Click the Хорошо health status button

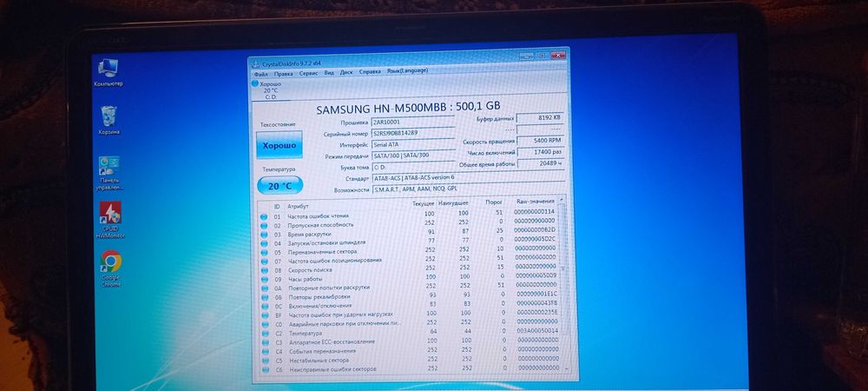pyautogui.click(x=279, y=145)
